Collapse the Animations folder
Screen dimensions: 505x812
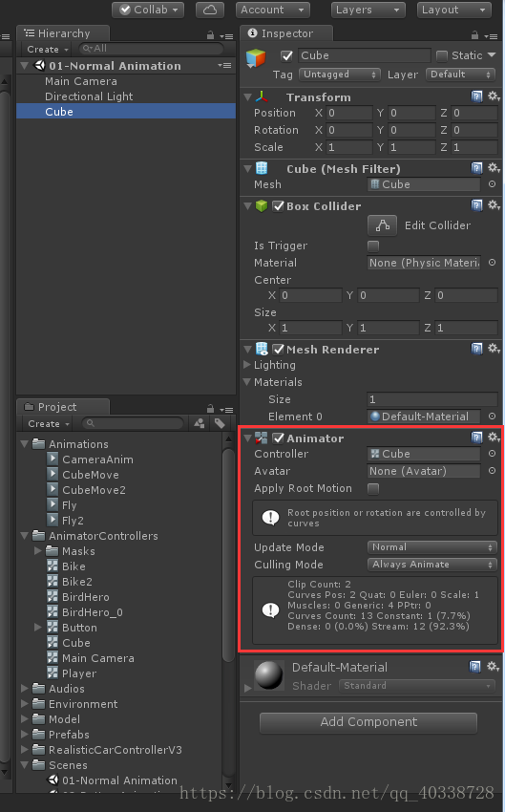[24, 444]
